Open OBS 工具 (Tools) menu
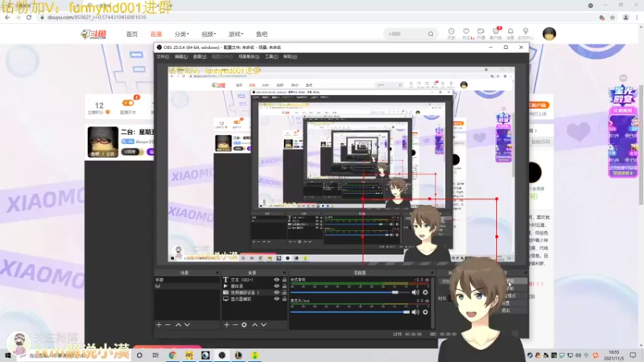644x362 pixels. tap(271, 56)
